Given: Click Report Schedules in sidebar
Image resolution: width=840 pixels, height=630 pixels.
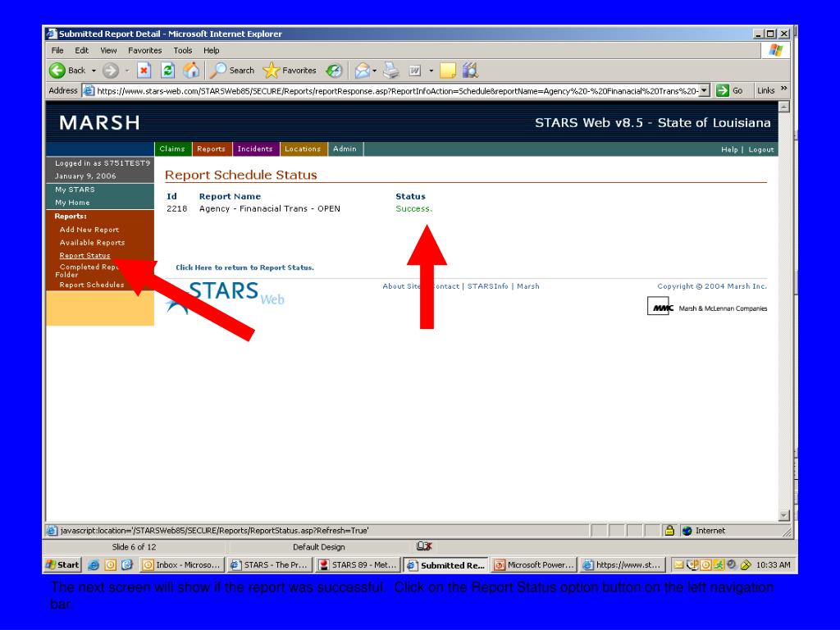Looking at the screenshot, I should coord(92,285).
